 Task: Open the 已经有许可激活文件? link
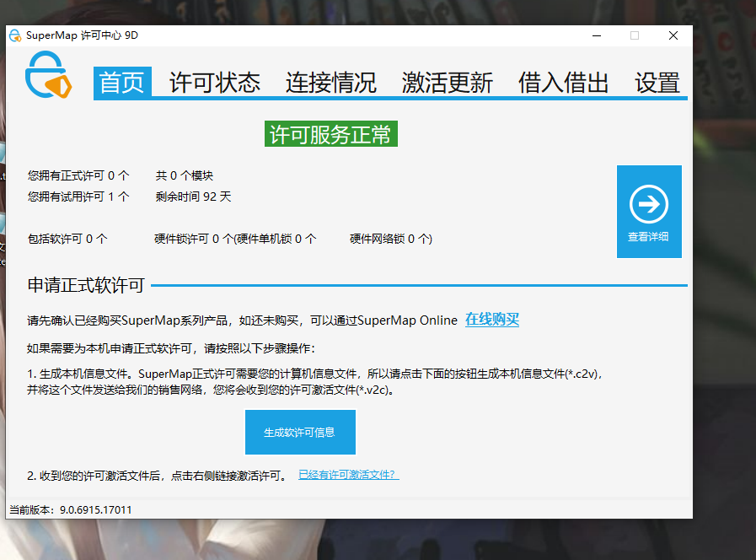(x=349, y=475)
